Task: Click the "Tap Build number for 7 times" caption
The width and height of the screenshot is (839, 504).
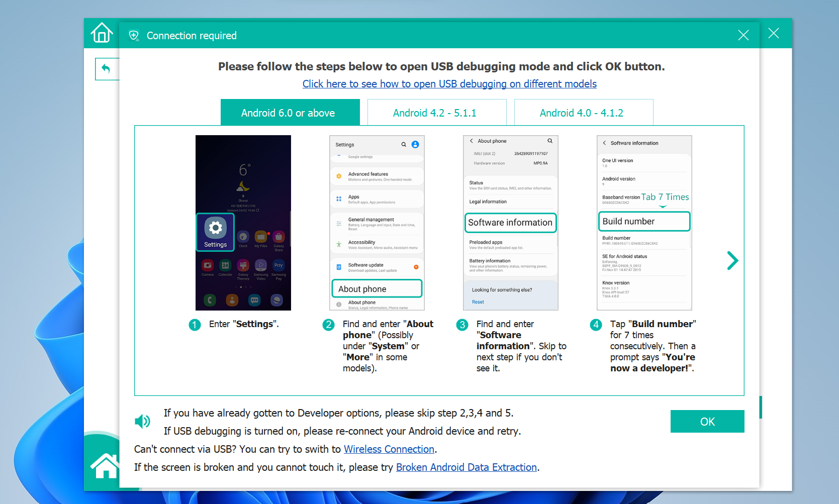Action: [x=653, y=346]
